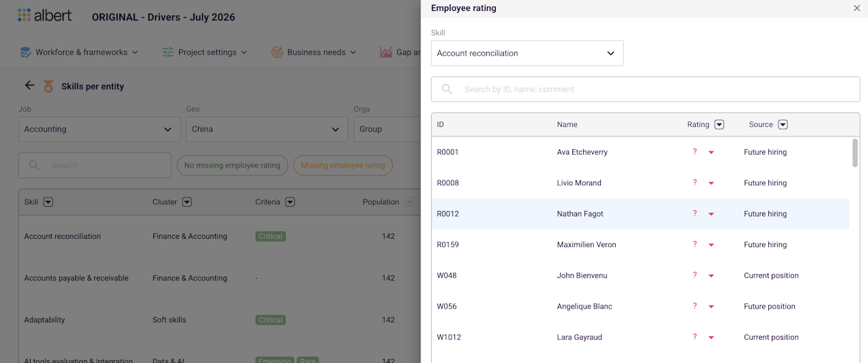
Task: Toggle the No missing employee rating filter
Action: pyautogui.click(x=232, y=166)
